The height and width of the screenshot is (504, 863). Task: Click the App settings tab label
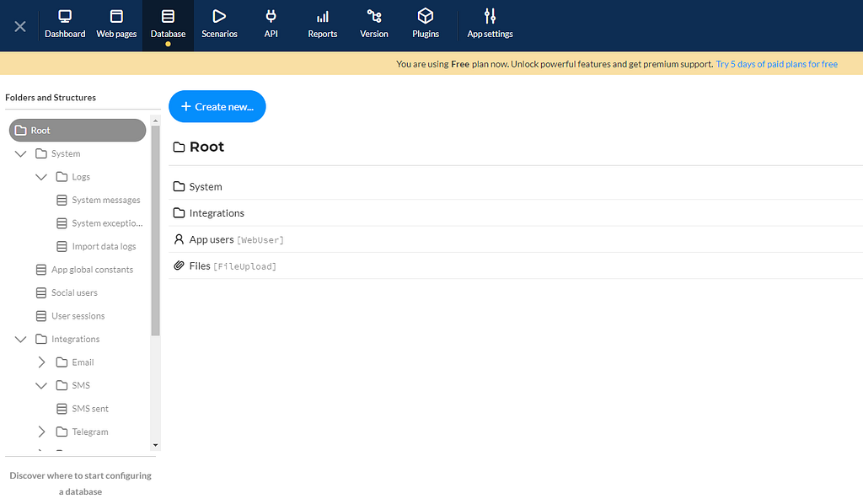[490, 34]
